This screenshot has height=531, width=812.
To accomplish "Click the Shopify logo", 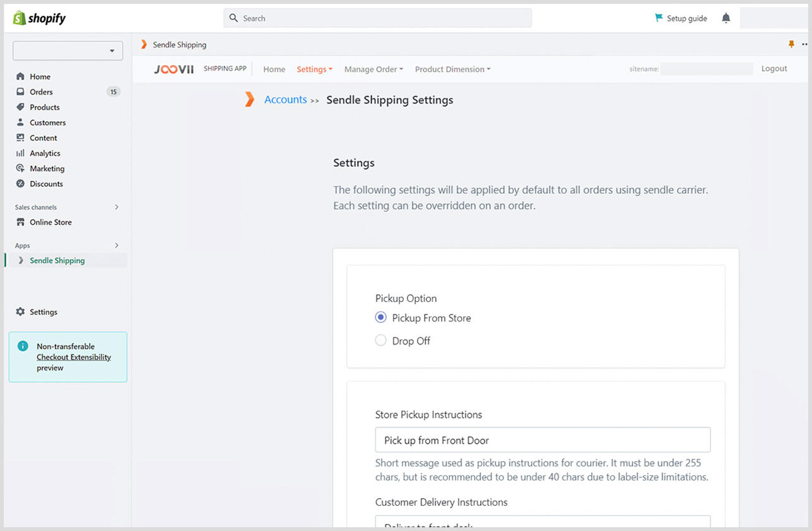I will pyautogui.click(x=39, y=18).
